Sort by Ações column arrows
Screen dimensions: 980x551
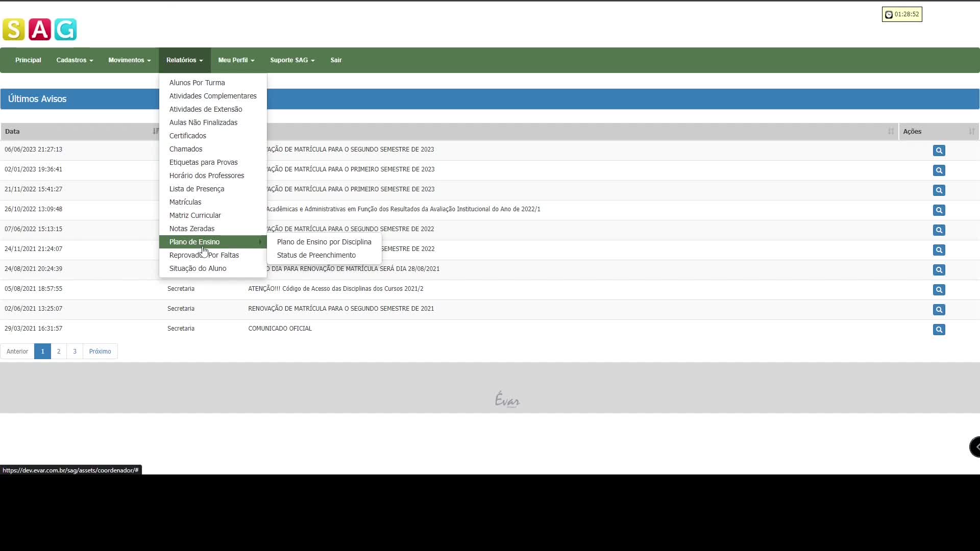coord(972,132)
